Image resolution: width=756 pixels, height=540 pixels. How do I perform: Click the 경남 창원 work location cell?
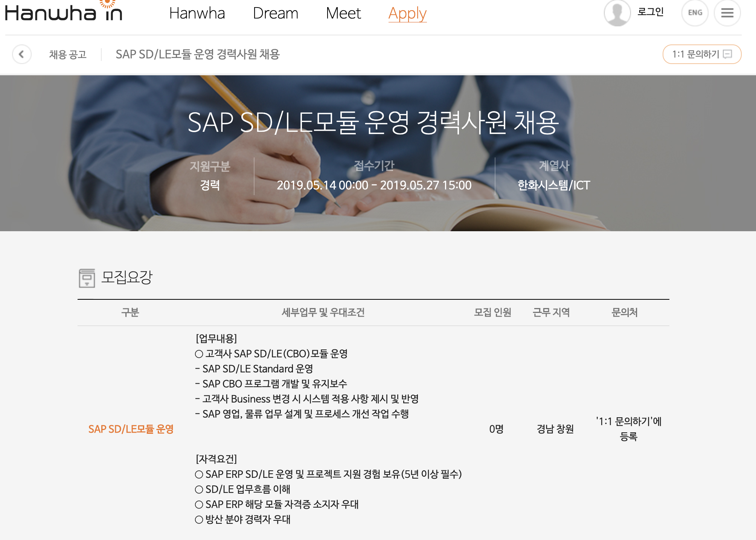click(x=555, y=429)
